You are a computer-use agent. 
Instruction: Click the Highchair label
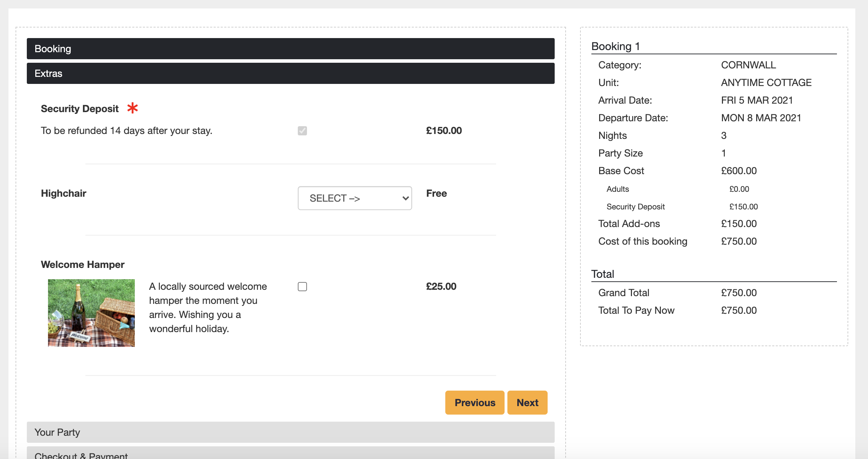[x=64, y=193]
